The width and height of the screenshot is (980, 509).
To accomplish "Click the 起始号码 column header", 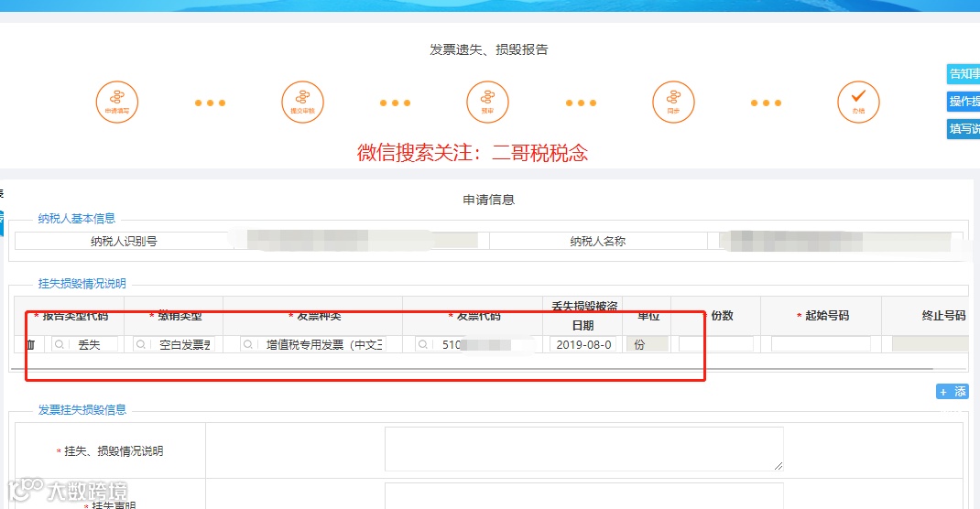I will click(x=822, y=316).
